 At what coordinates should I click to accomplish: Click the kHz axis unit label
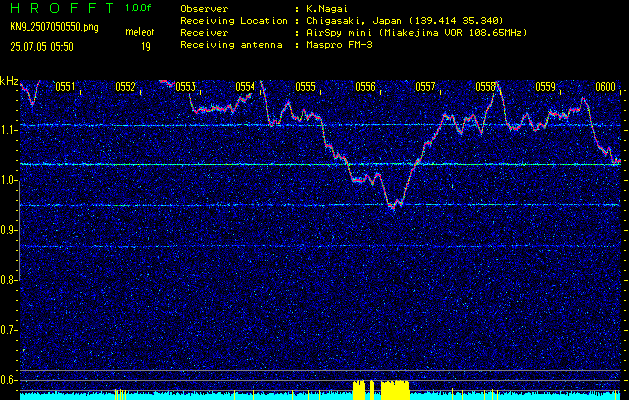click(9, 81)
